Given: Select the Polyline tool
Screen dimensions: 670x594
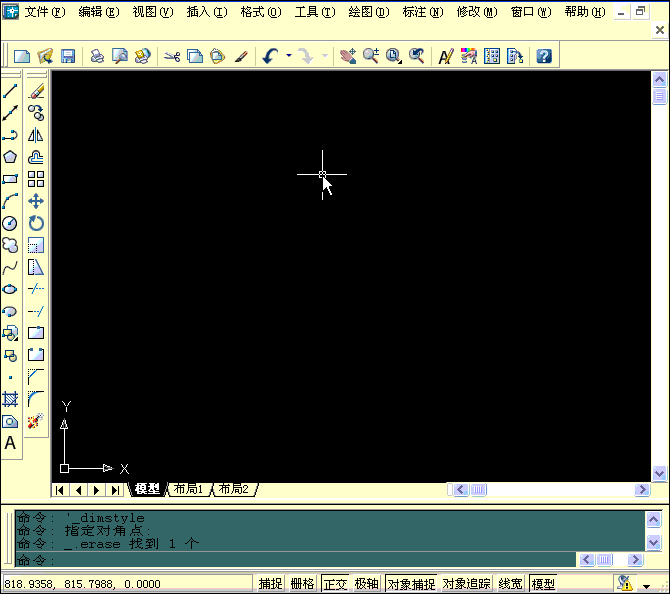Looking at the screenshot, I should pyautogui.click(x=10, y=135).
